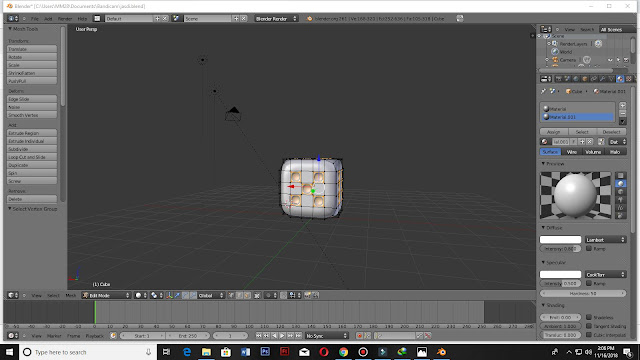Image resolution: width=640 pixels, height=360 pixels.
Task: Click the Extrude Region button
Action: click(x=32, y=133)
